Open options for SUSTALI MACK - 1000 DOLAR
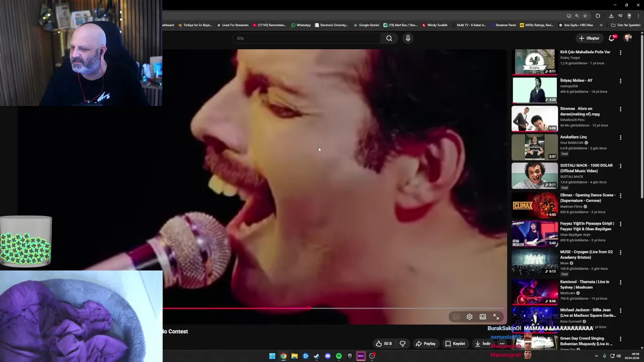644x362 pixels. pos(620,166)
